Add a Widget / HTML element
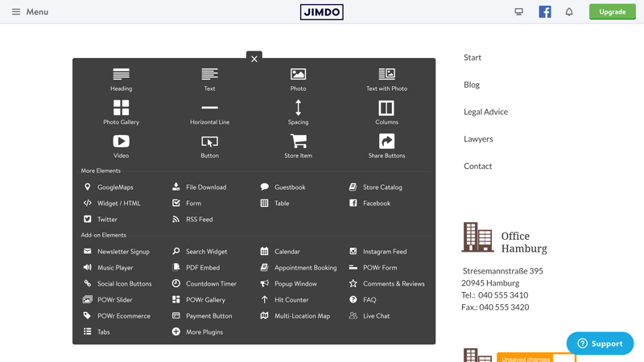The image size is (644, 362). click(112, 204)
